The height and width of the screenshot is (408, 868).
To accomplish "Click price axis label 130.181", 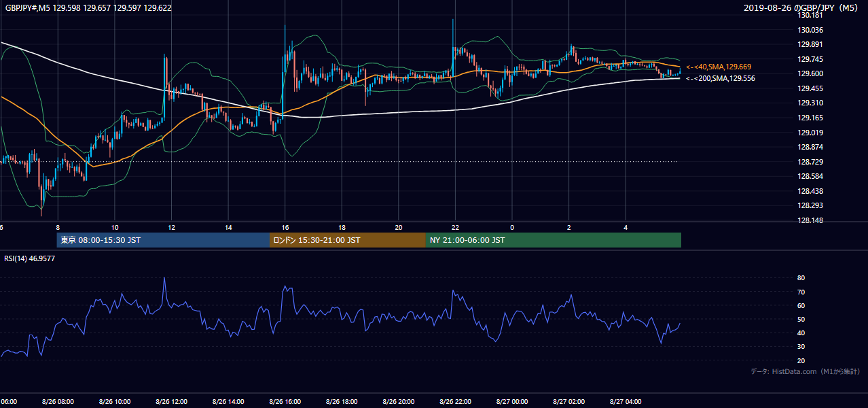I will 811,15.
